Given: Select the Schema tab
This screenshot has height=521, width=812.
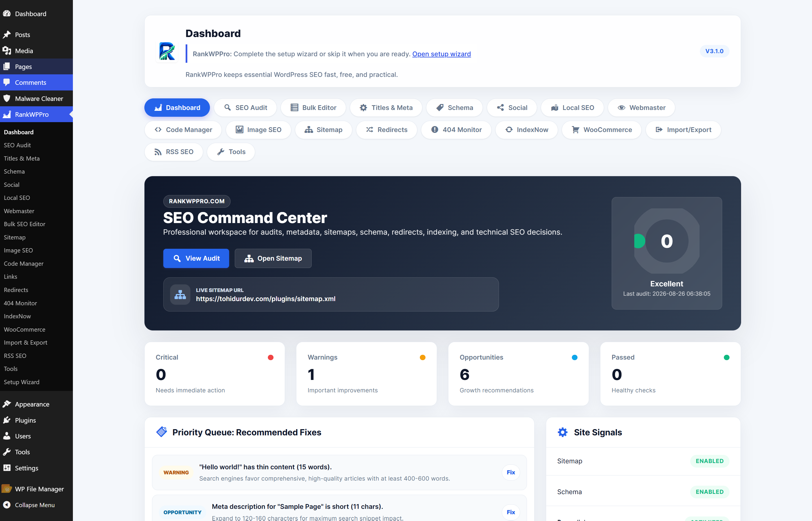Looking at the screenshot, I should [x=454, y=108].
